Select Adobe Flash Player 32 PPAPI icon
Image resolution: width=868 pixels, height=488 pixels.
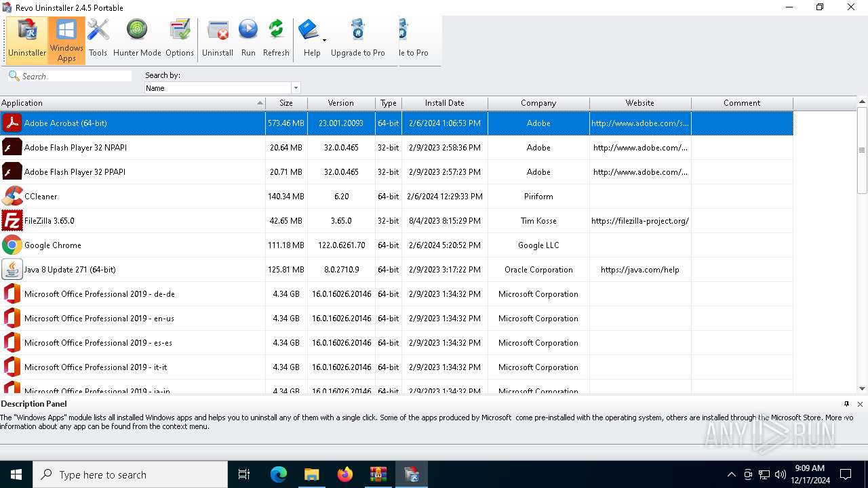[x=12, y=172]
